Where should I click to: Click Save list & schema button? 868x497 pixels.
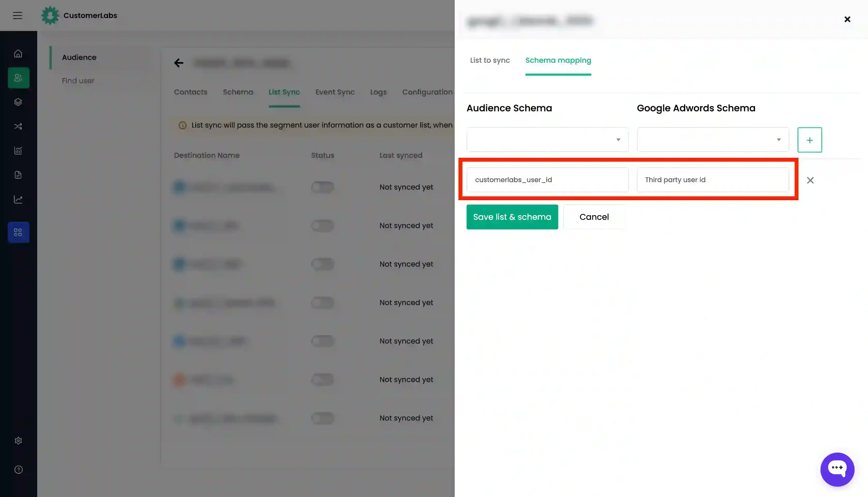pyautogui.click(x=512, y=217)
